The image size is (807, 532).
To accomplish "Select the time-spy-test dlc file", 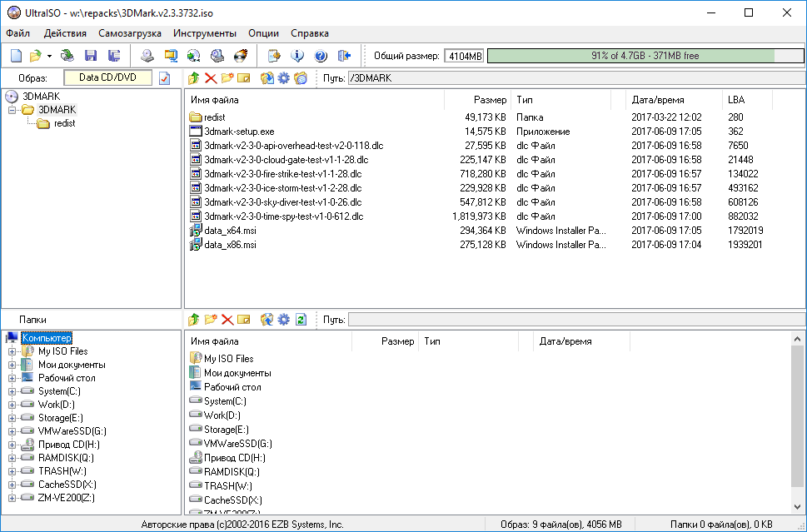I will pos(284,216).
